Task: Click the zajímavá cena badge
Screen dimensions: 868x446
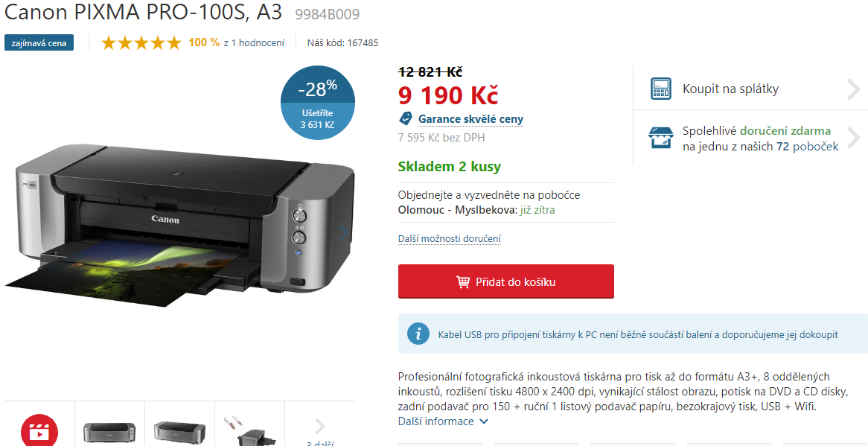Action: tap(39, 42)
